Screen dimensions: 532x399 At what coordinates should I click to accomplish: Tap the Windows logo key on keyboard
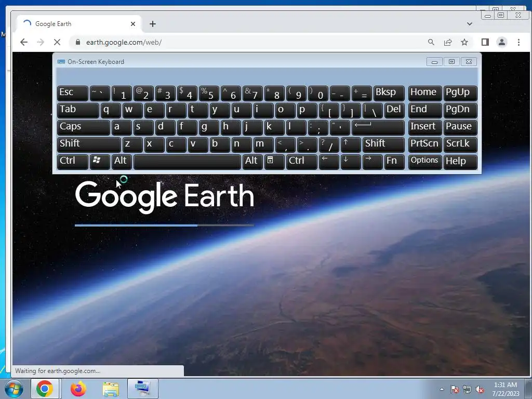(100, 162)
